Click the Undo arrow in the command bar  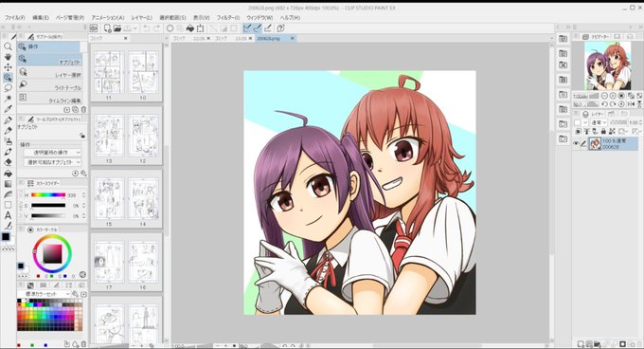click(x=146, y=28)
